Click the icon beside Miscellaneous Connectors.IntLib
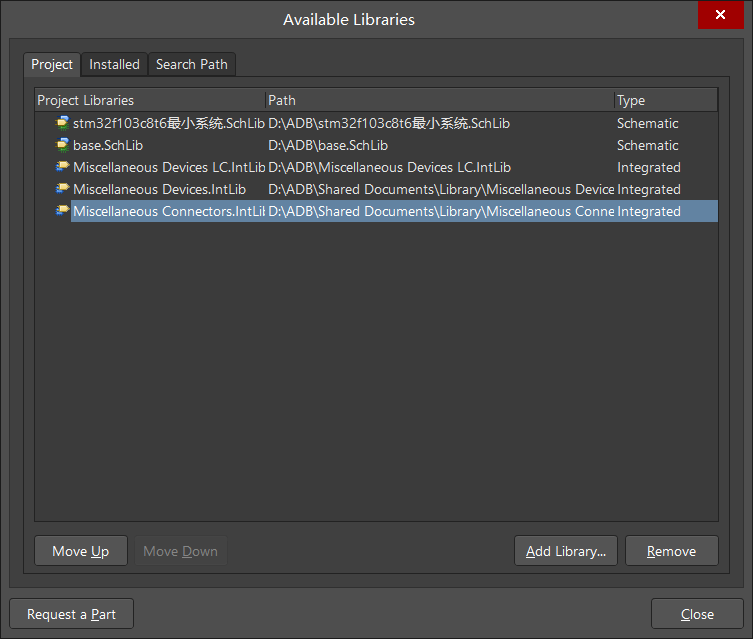Screen dimensions: 753x639 pos(62,211)
